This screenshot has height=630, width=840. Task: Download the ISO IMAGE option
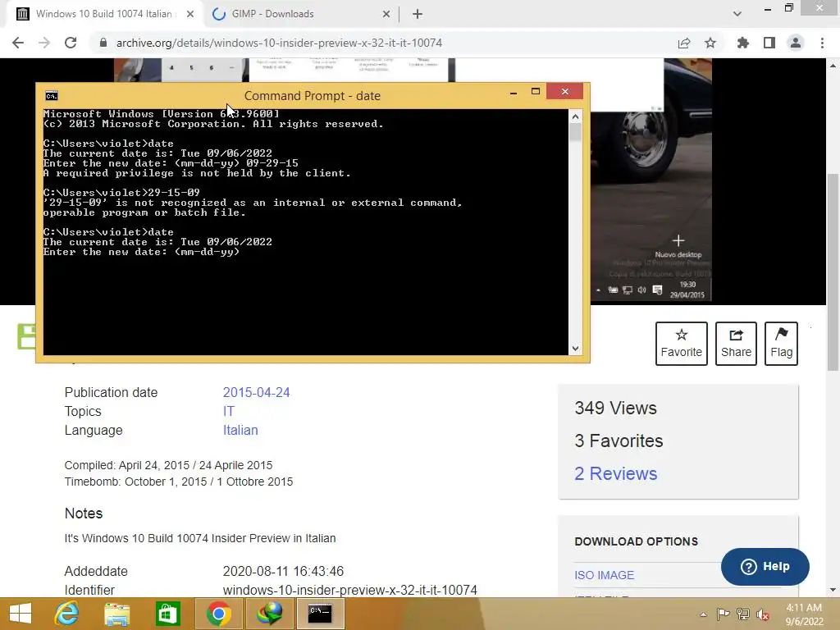pos(605,575)
